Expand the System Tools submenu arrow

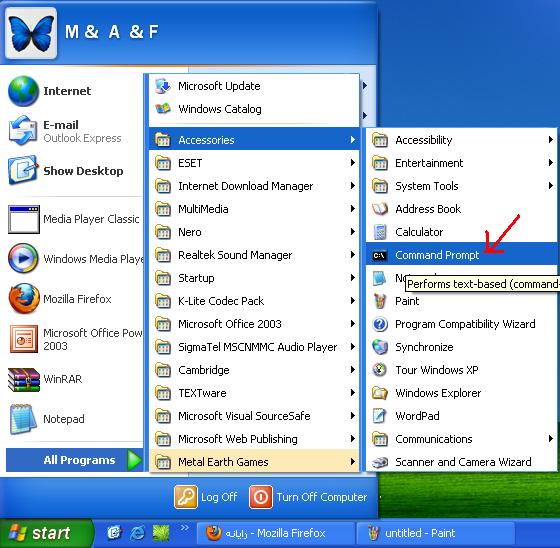551,186
